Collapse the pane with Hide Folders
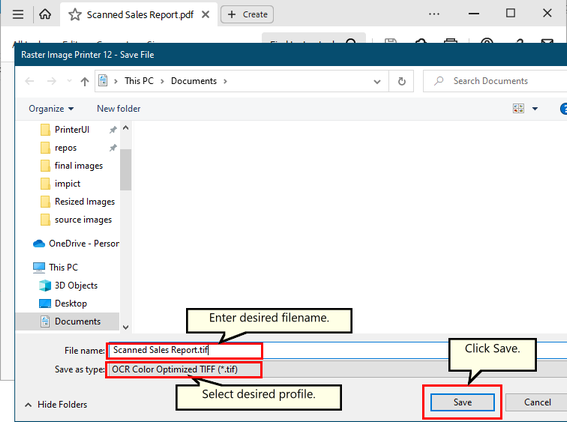The height and width of the screenshot is (422, 567). [56, 404]
